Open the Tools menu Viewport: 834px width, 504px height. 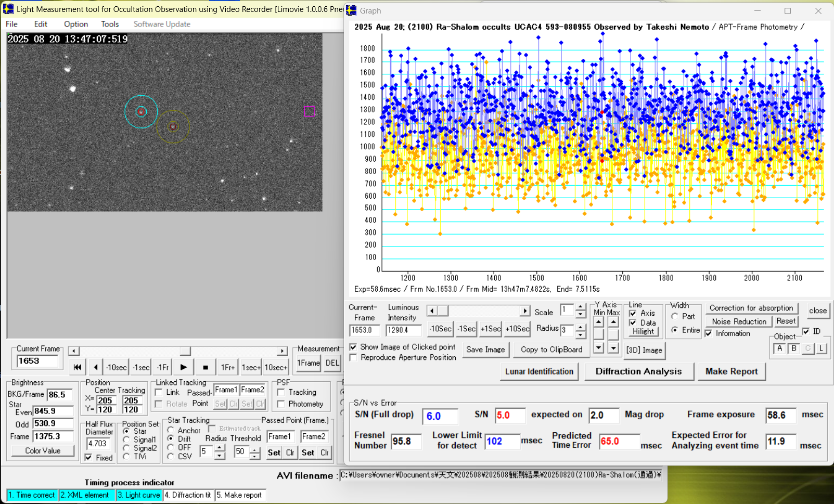click(110, 24)
